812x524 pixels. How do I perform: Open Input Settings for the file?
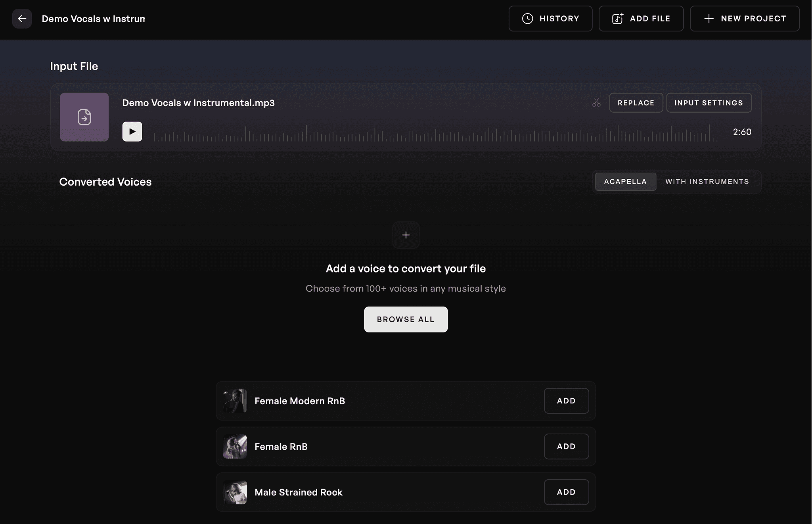point(709,102)
